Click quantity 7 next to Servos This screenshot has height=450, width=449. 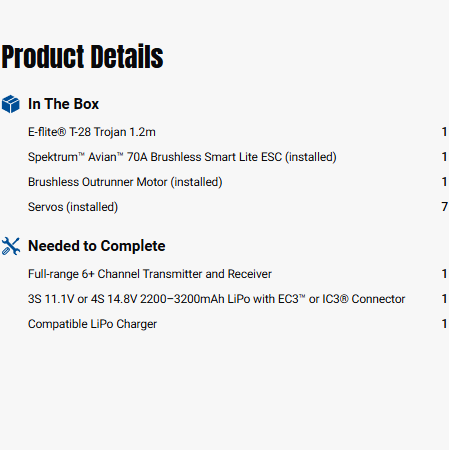(444, 207)
